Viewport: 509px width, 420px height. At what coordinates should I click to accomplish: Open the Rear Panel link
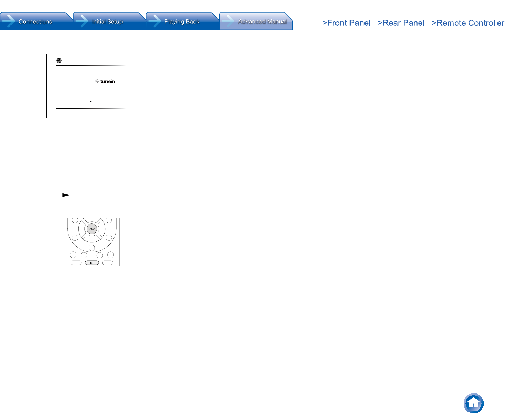(x=401, y=23)
